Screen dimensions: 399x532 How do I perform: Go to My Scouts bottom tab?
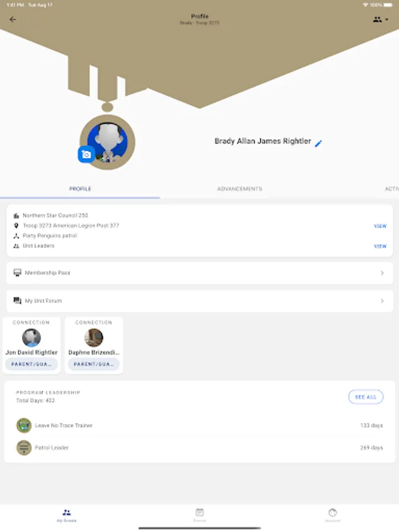pyautogui.click(x=66, y=515)
